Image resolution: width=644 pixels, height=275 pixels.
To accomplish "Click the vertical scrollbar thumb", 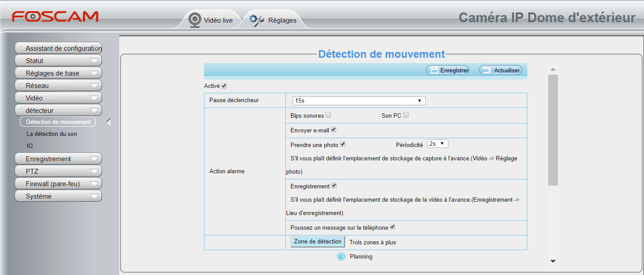I will pyautogui.click(x=553, y=130).
